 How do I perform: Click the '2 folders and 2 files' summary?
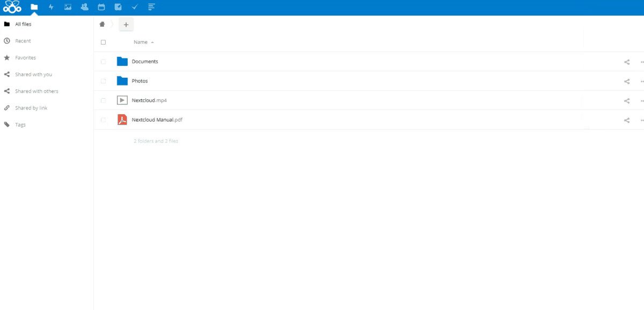tap(156, 141)
